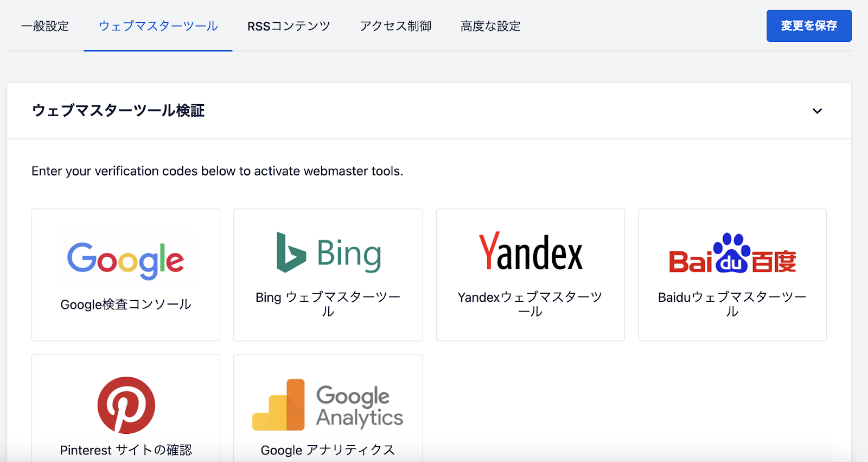Click the Bing logo icon
The width and height of the screenshot is (868, 462).
329,252
